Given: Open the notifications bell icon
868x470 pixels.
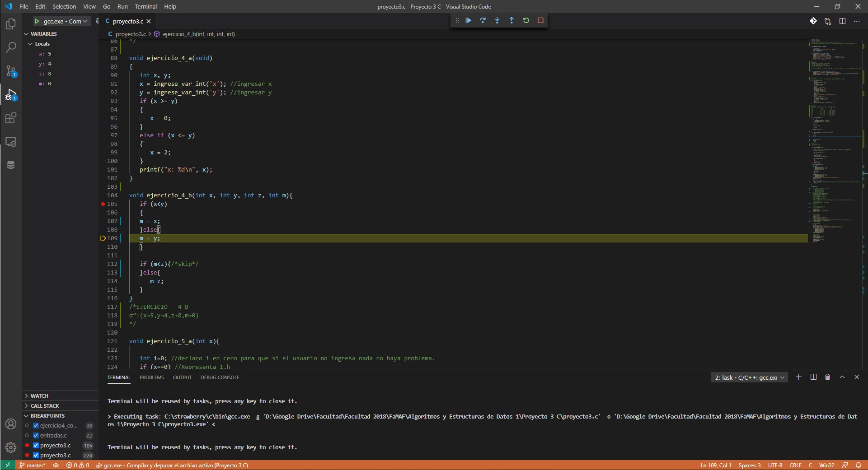Looking at the screenshot, I should tap(859, 465).
